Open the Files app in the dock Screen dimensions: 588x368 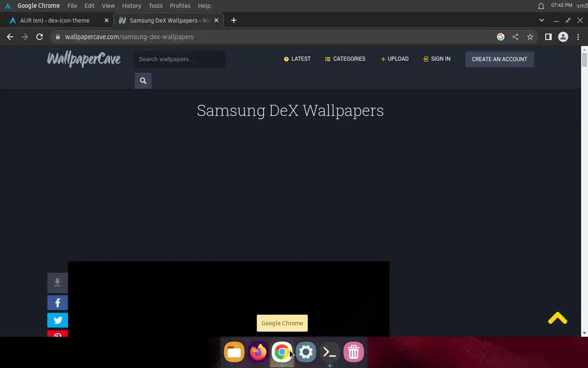pyautogui.click(x=234, y=352)
